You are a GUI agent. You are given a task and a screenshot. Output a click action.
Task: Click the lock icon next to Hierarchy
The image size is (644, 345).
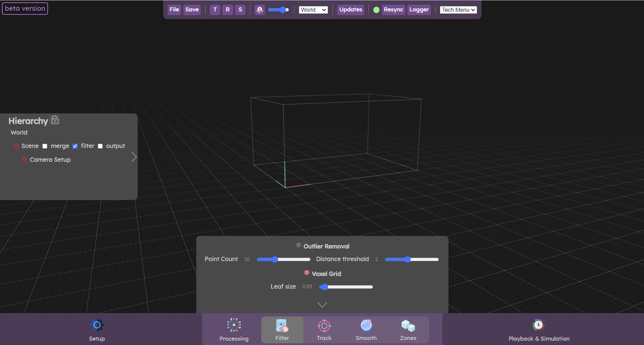tap(54, 120)
